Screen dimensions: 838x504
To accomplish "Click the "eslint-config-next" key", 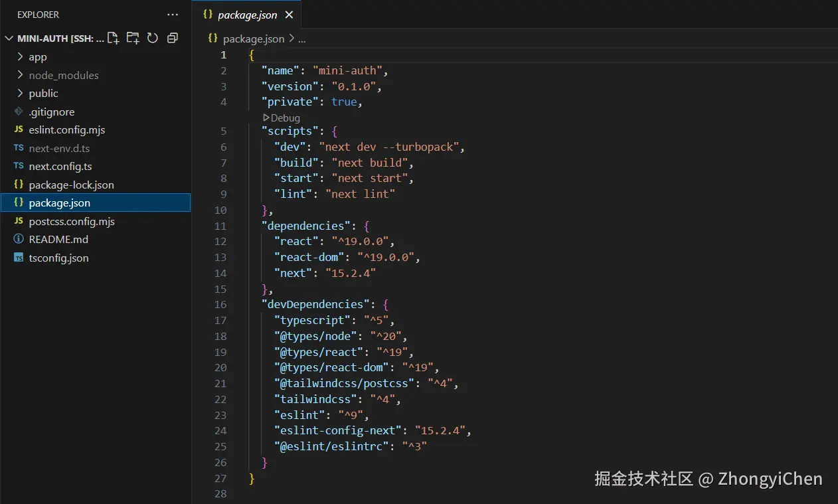I will [338, 430].
